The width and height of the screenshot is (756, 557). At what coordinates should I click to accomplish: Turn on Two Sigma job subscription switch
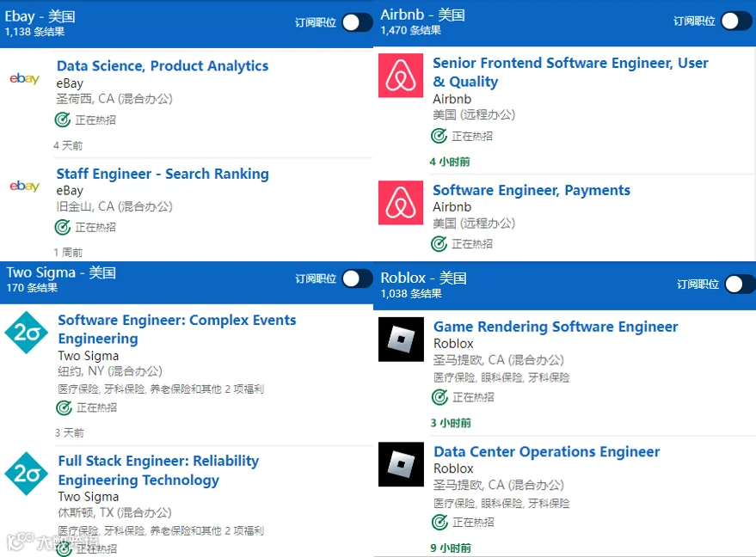[x=357, y=278]
